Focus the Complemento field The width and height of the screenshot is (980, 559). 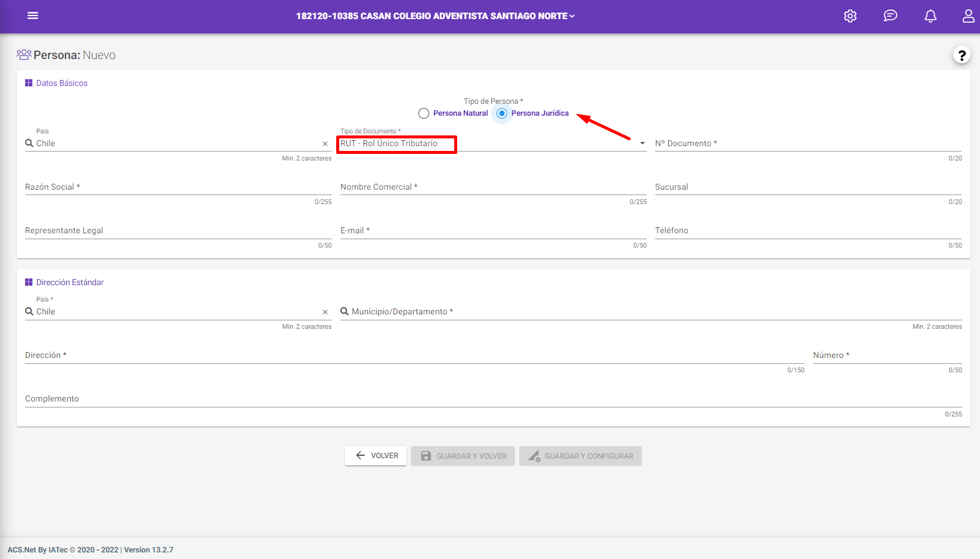click(494, 399)
